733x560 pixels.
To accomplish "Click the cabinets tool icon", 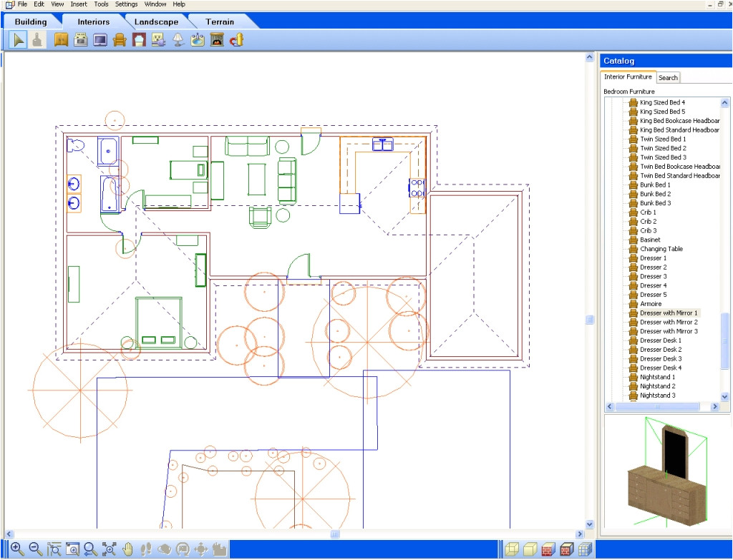I will (61, 40).
